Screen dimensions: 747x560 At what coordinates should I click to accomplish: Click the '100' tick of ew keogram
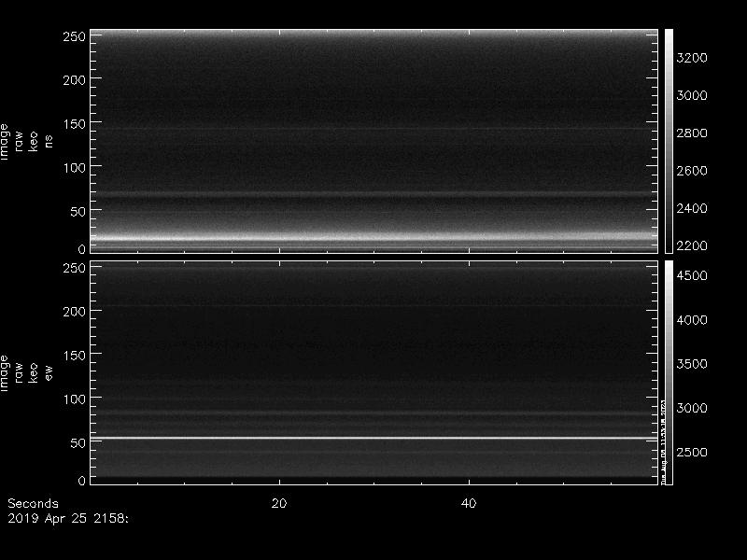tap(75, 399)
